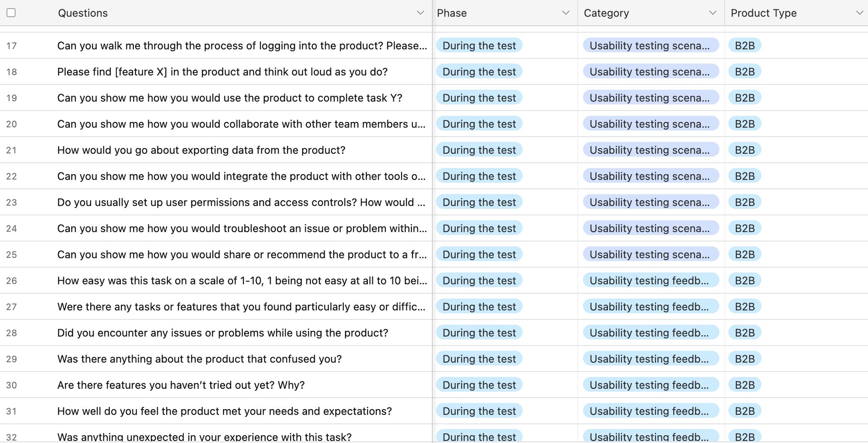Open the Product Type column dropdown menu
This screenshot has height=443, width=868.
860,13
